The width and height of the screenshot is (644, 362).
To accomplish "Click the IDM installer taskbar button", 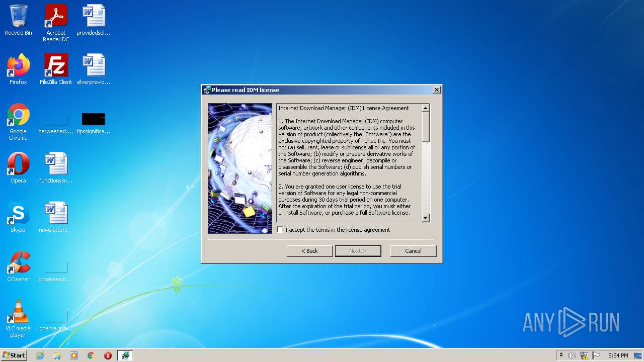I will 125,355.
